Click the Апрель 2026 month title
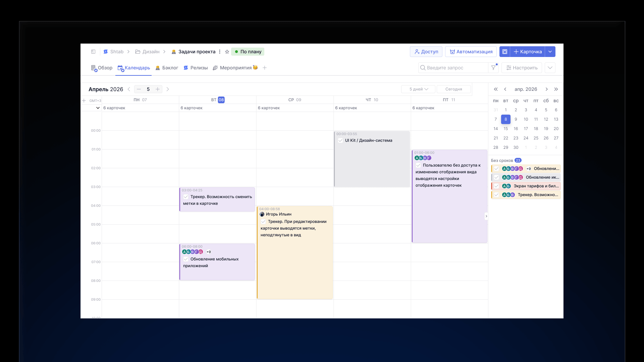The image size is (644, 362). point(106,89)
